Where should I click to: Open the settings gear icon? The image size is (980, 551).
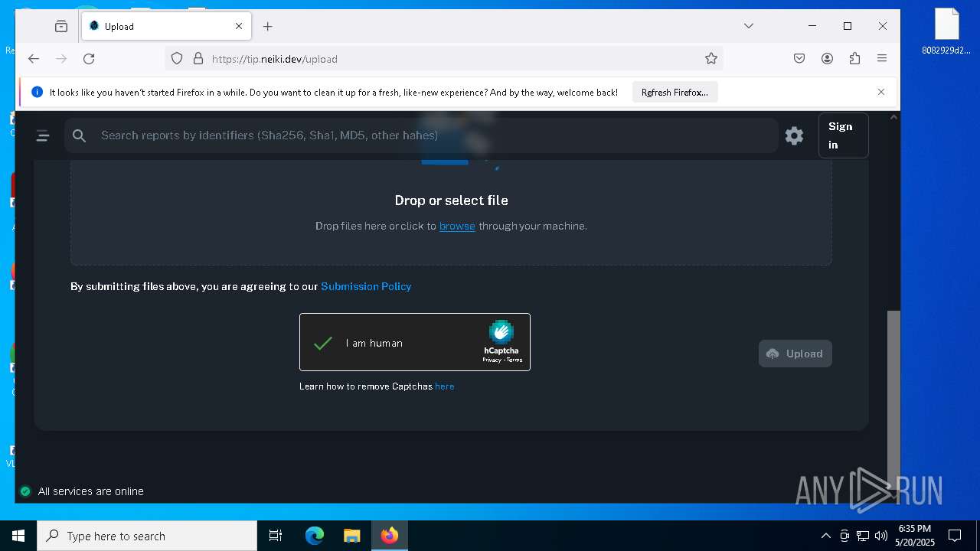[794, 135]
